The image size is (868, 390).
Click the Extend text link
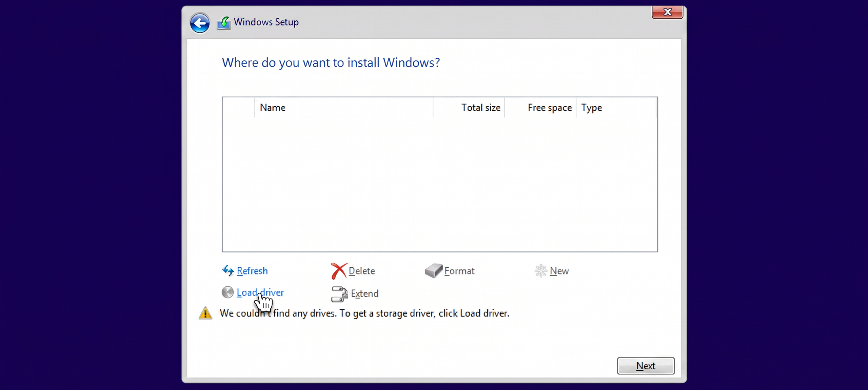pos(364,293)
